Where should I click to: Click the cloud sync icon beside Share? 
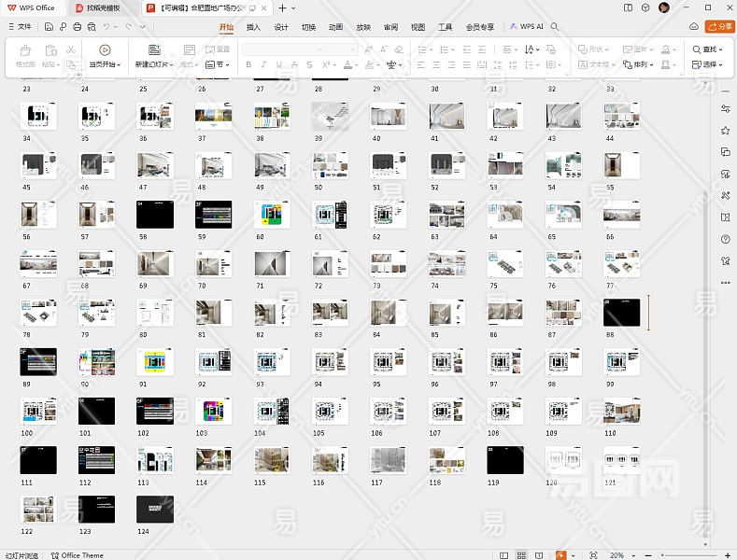coord(692,27)
